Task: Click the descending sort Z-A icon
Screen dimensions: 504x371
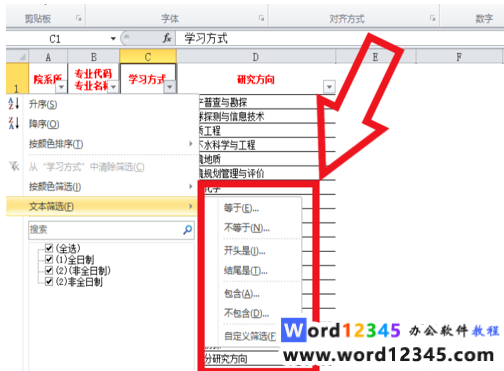Action: [x=14, y=123]
